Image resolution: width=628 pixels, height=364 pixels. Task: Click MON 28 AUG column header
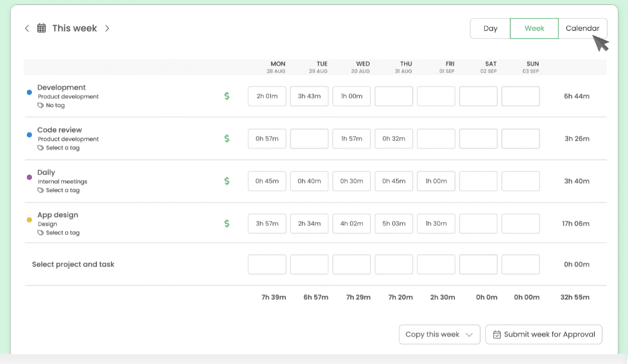click(276, 67)
